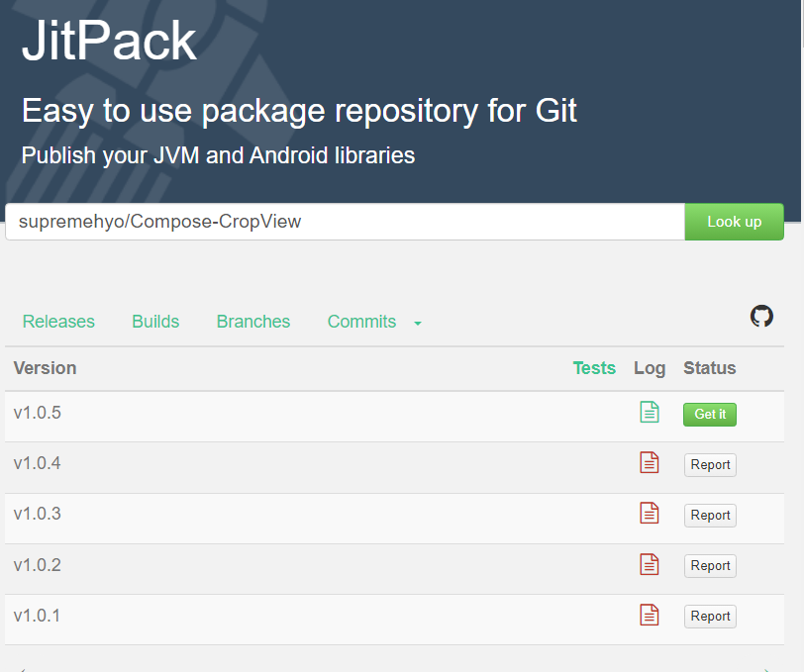
Task: Click Report for v1.0.2
Action: [710, 566]
